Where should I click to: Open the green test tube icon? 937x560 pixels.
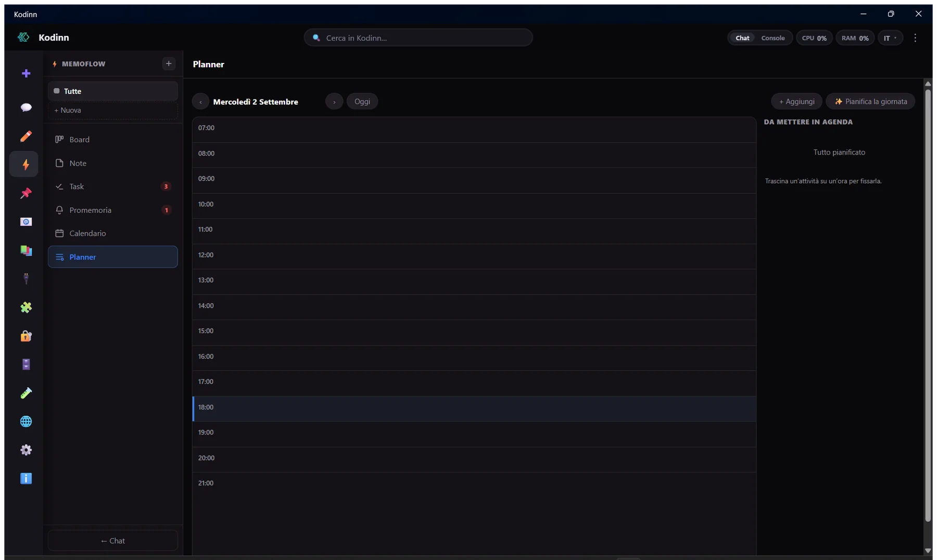(26, 393)
